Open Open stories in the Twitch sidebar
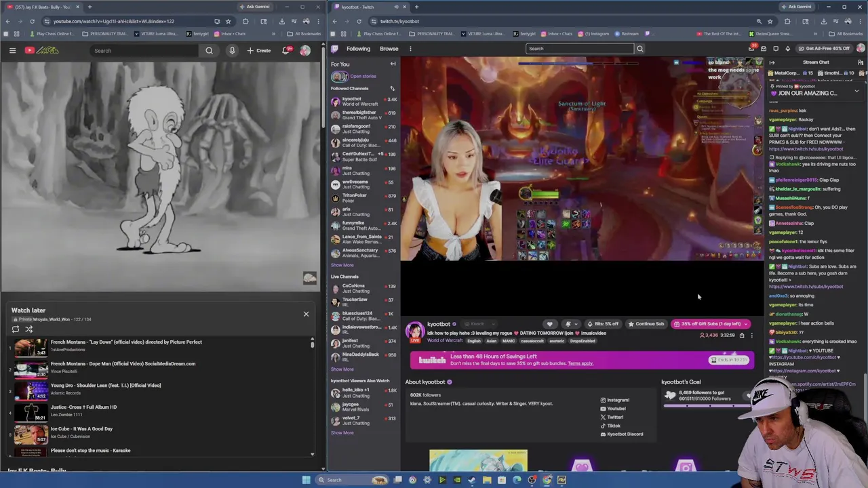Screen dimensions: 868x488 [x=354, y=77]
